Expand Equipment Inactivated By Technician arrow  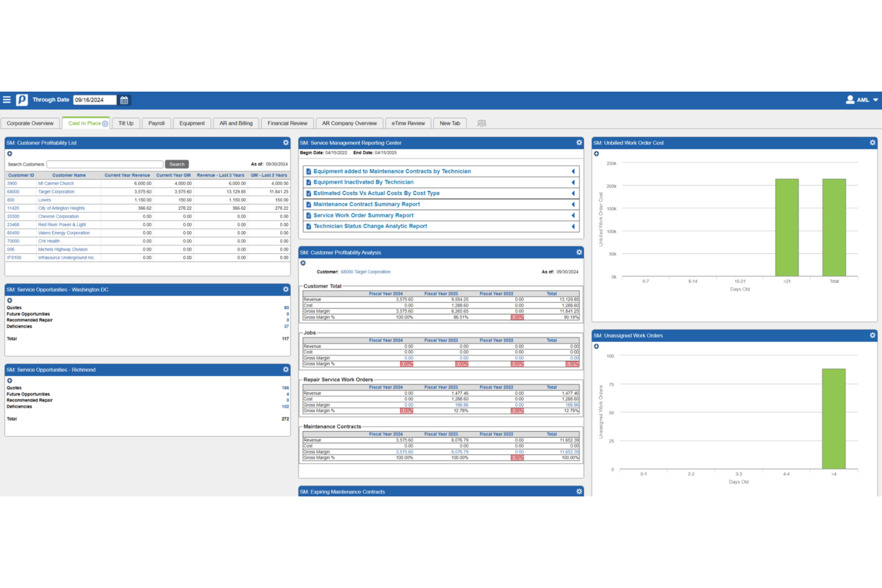[573, 182]
